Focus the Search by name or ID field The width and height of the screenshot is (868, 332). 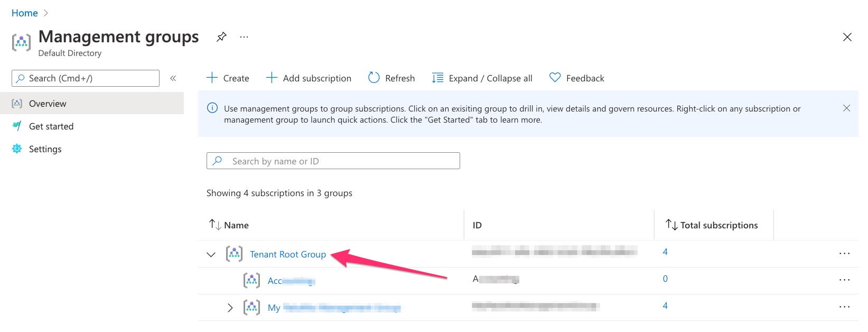[x=338, y=161]
